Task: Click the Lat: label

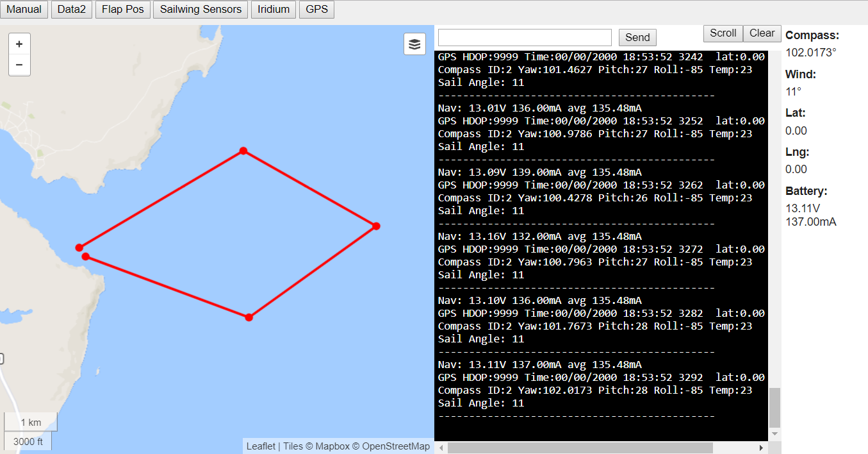Action: coord(796,113)
